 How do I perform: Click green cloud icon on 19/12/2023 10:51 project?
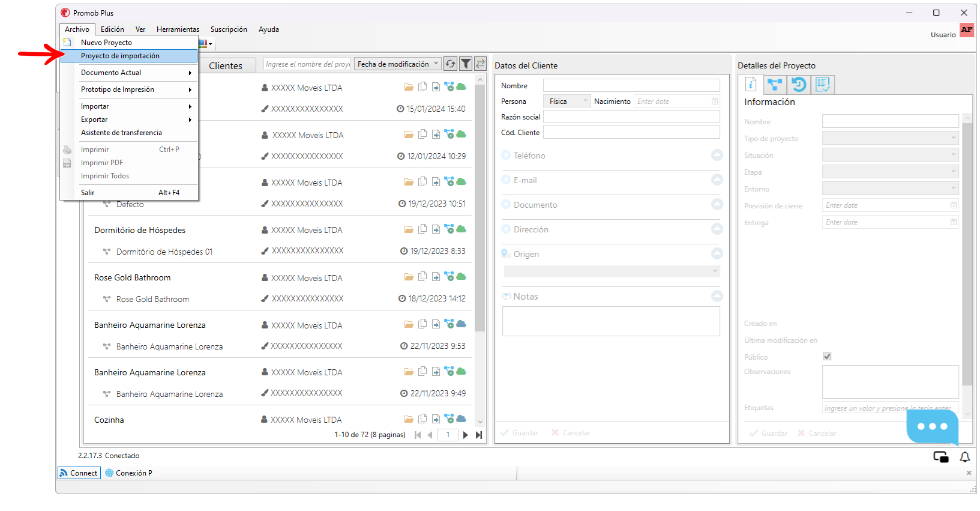(461, 181)
